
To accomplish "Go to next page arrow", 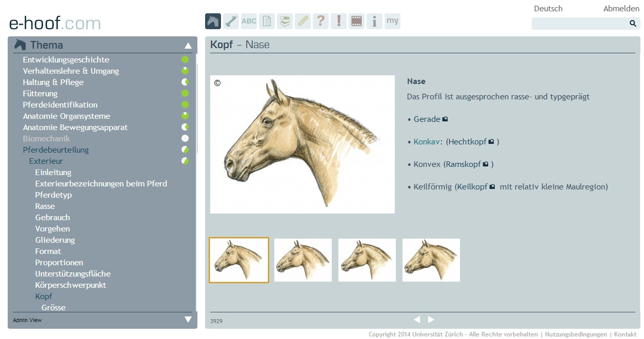I will [431, 320].
